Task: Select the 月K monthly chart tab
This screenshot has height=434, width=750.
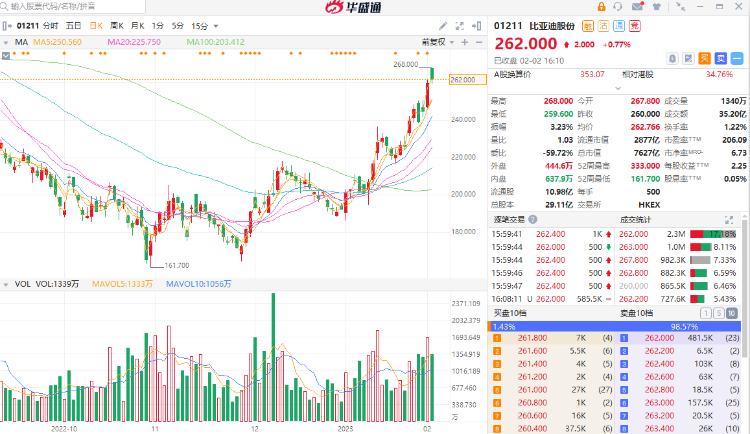Action: (x=138, y=26)
